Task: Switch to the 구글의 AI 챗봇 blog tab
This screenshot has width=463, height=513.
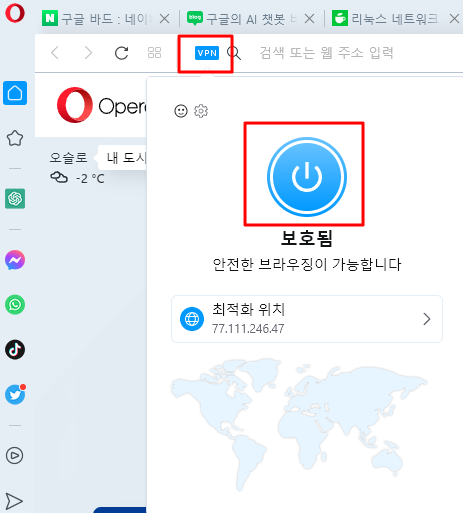Action: 251,19
